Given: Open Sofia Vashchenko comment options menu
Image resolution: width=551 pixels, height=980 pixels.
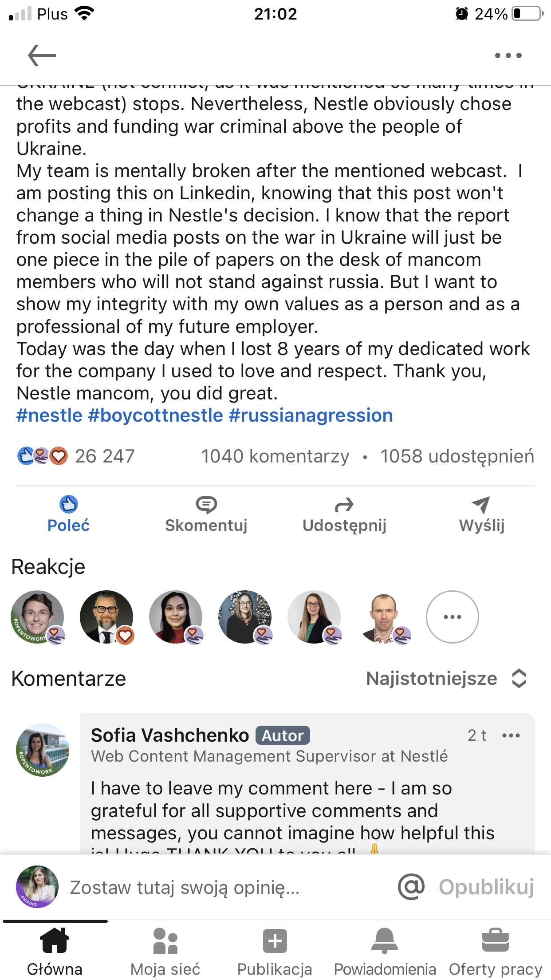Looking at the screenshot, I should coord(511,735).
